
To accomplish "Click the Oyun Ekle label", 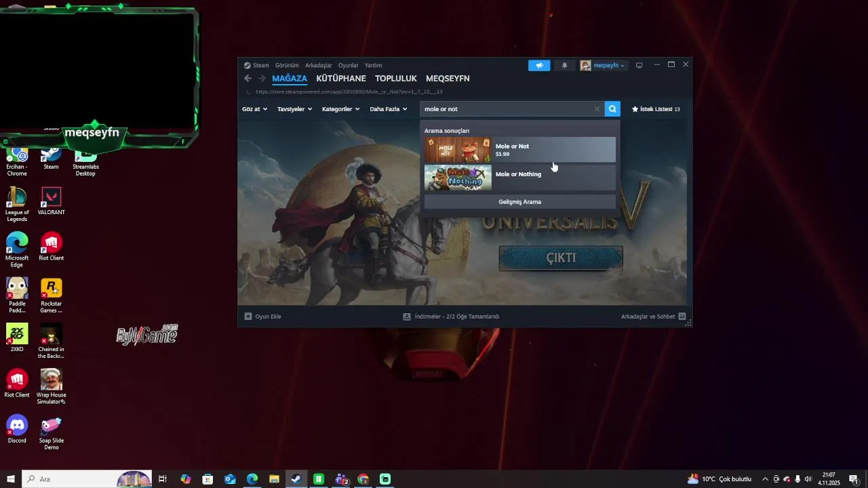I will click(268, 317).
